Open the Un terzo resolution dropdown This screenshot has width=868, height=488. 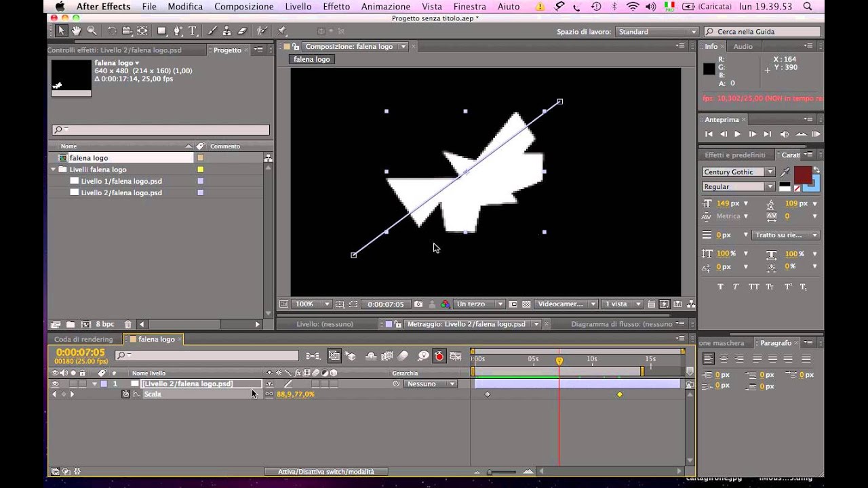(x=479, y=304)
